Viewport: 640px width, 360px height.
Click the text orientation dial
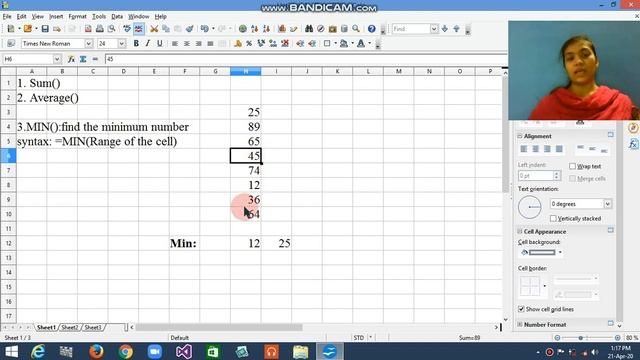pos(529,207)
